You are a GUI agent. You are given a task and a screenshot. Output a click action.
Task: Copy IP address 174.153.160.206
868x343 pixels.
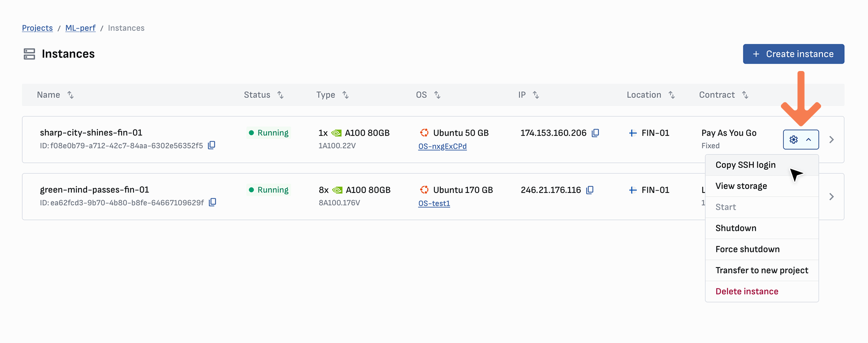[x=595, y=133]
